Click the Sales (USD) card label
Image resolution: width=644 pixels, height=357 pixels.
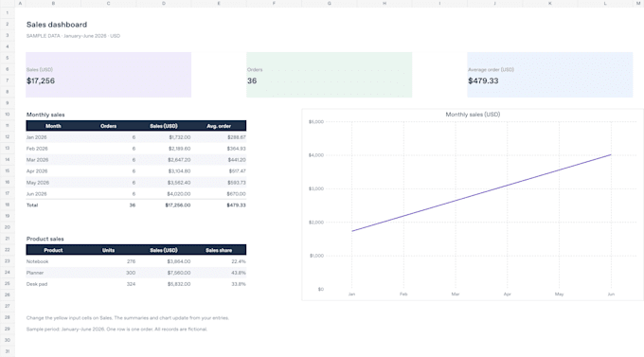tap(40, 69)
